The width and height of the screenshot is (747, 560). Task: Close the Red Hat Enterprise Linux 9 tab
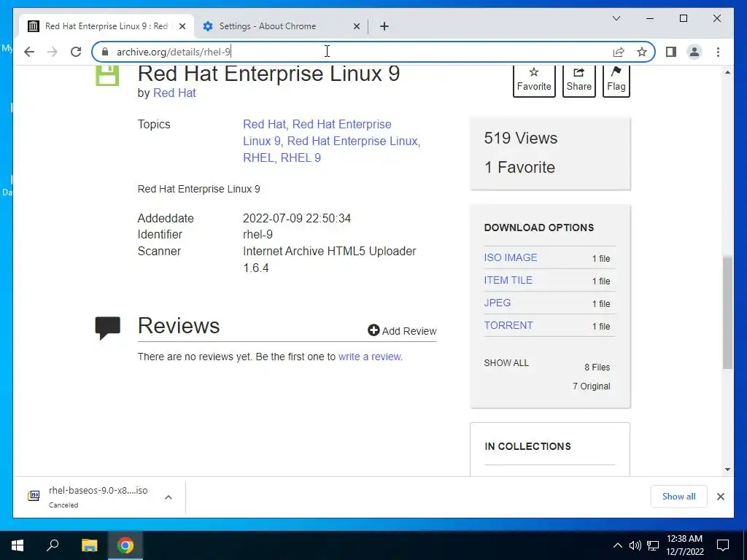coord(182,26)
